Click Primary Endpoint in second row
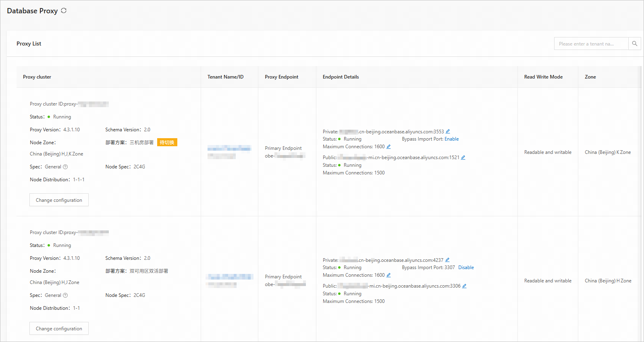 tap(283, 277)
